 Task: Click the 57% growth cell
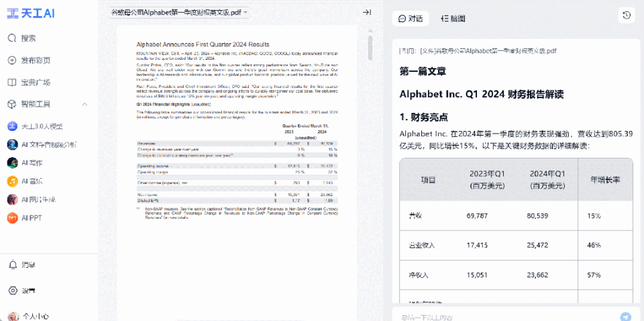pos(594,275)
